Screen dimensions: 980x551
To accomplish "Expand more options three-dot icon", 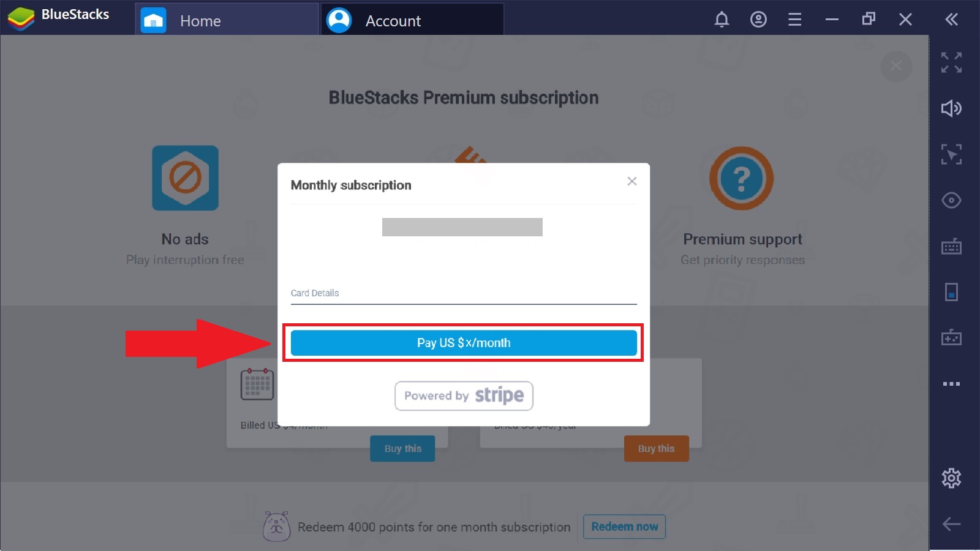I will pos(951,384).
